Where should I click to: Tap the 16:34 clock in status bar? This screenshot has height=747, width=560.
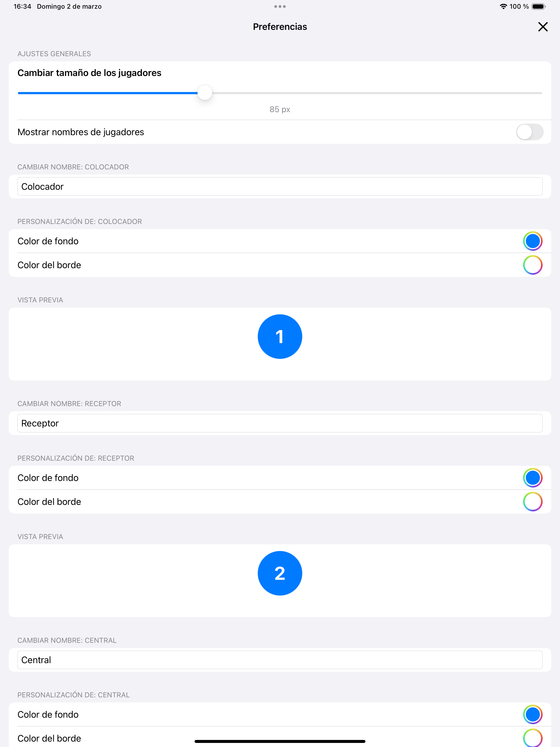pos(22,7)
